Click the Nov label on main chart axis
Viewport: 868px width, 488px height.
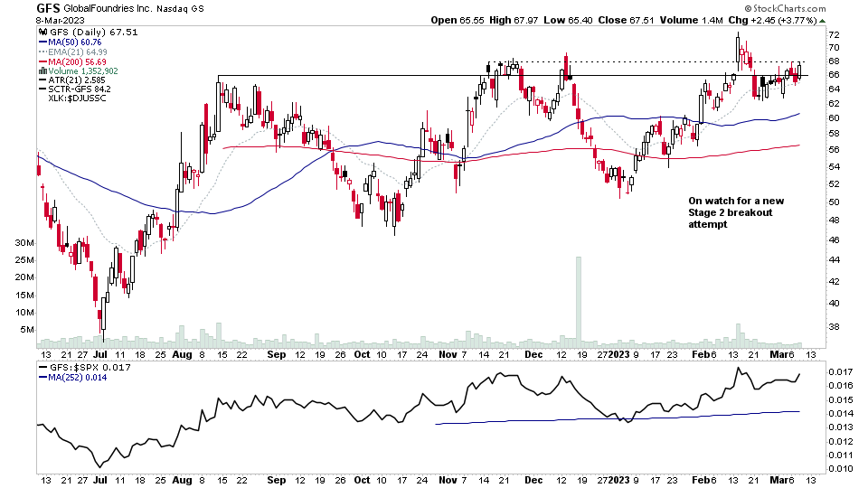coord(448,354)
